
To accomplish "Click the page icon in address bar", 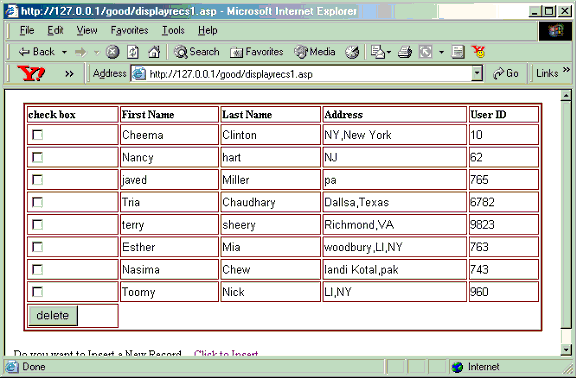I will [139, 73].
